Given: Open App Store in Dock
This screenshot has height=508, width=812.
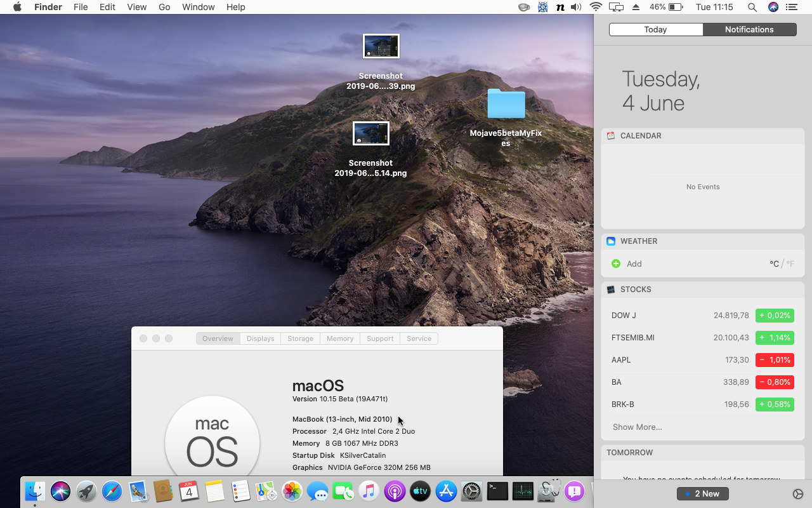Looking at the screenshot, I should (446, 491).
